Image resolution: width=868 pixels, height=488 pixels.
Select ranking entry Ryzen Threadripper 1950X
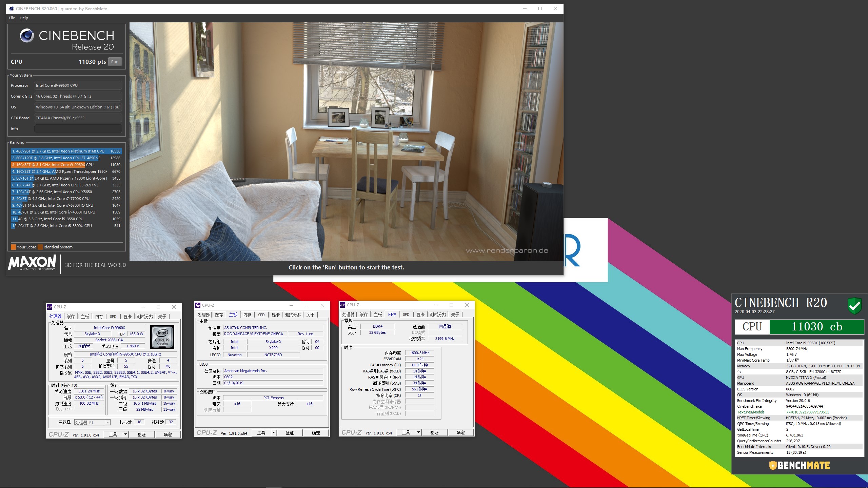66,171
